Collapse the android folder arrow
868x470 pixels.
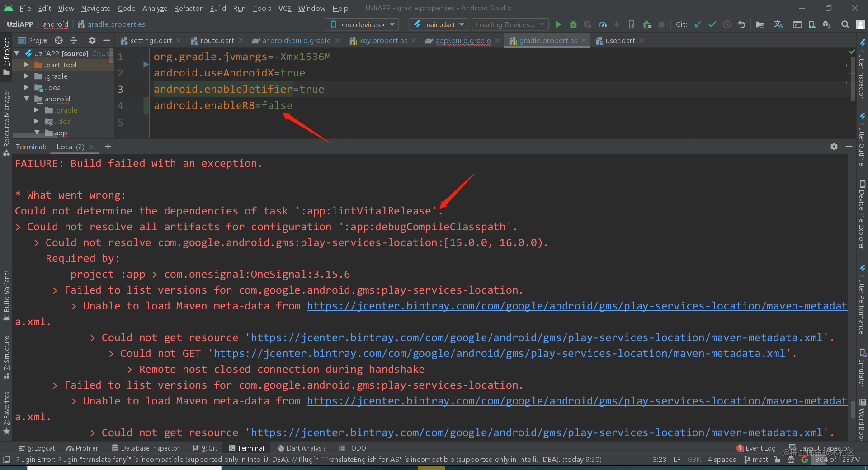click(x=27, y=99)
